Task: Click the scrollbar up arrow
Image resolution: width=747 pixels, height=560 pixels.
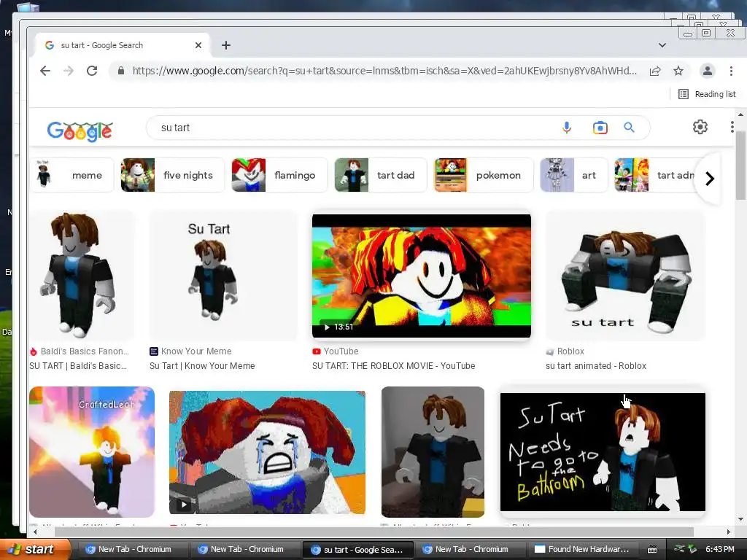Action: (740, 114)
